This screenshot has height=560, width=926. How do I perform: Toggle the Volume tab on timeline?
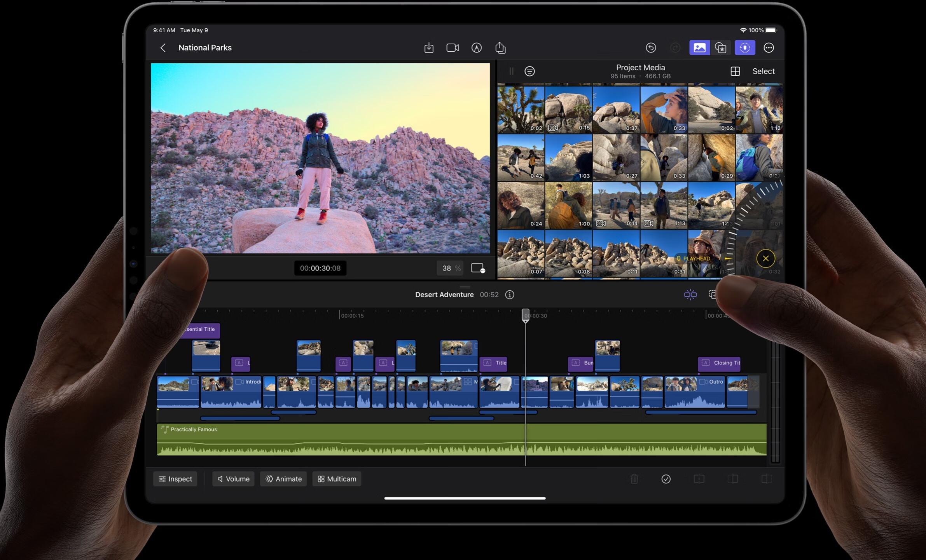coord(233,479)
